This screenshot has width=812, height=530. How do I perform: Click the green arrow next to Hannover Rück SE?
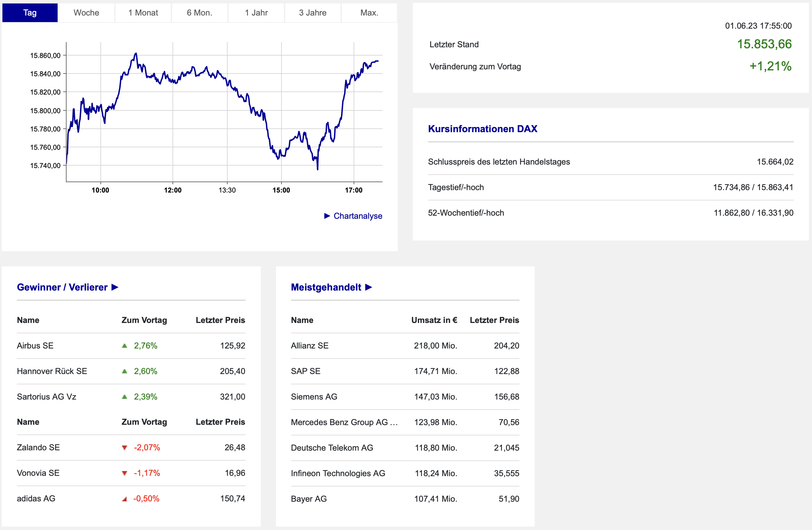(125, 371)
